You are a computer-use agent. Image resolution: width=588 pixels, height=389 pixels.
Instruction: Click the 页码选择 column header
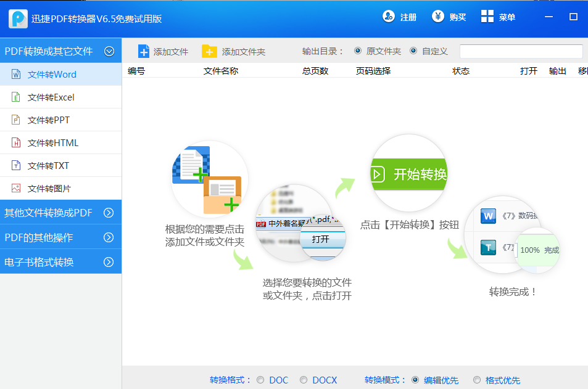373,71
